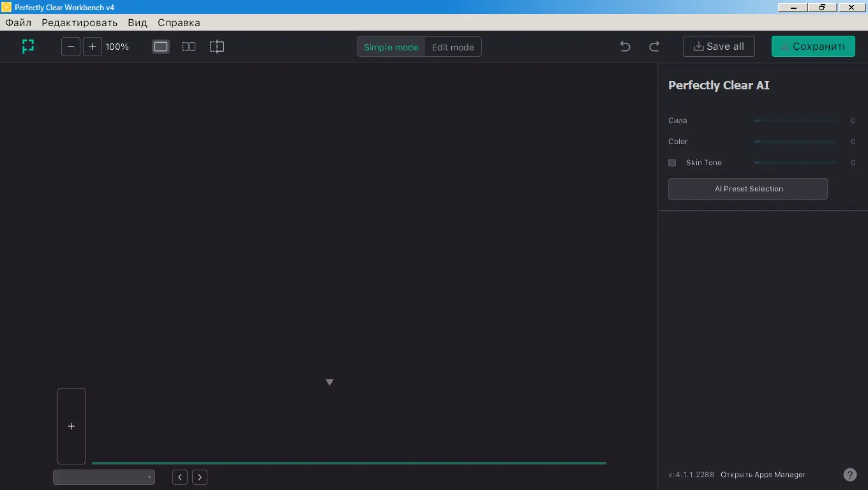Click the AI Preset Selection button
The image size is (868, 490).
coord(747,189)
